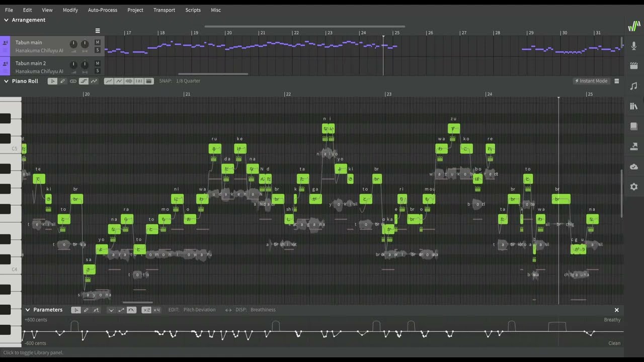The image size is (644, 362).
Task: Select the Parameters pencil tool
Action: tap(86, 310)
